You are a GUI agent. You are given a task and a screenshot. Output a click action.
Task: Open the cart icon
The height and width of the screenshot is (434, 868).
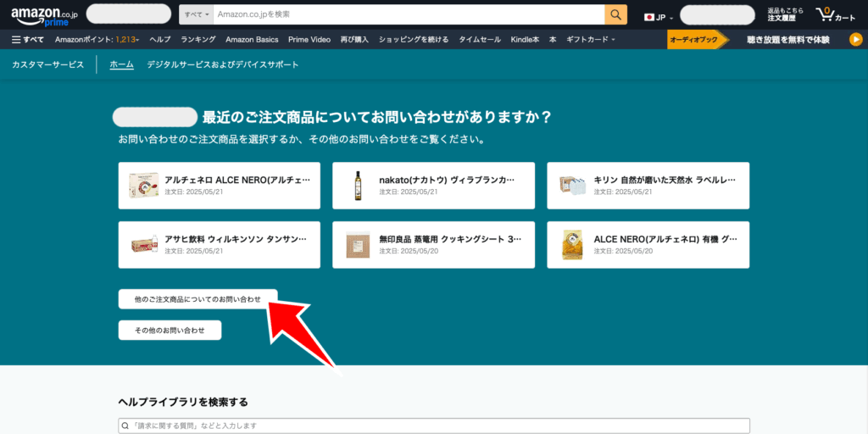point(836,15)
